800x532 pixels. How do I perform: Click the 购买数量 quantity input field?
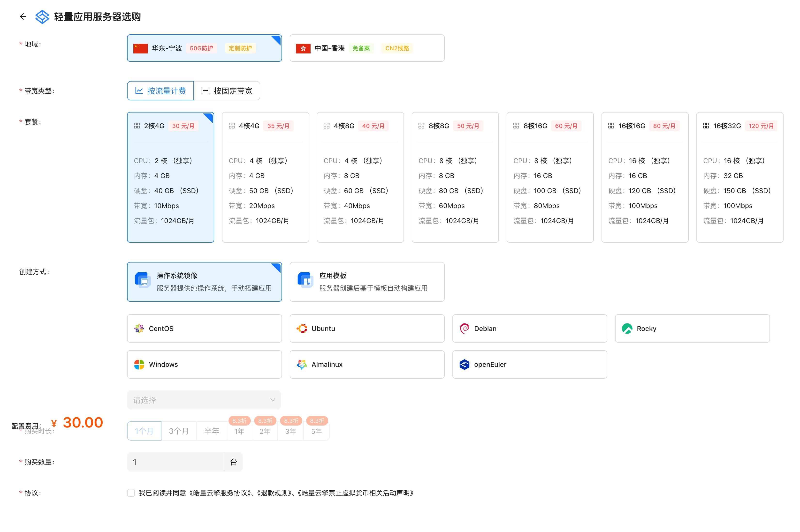(x=175, y=462)
